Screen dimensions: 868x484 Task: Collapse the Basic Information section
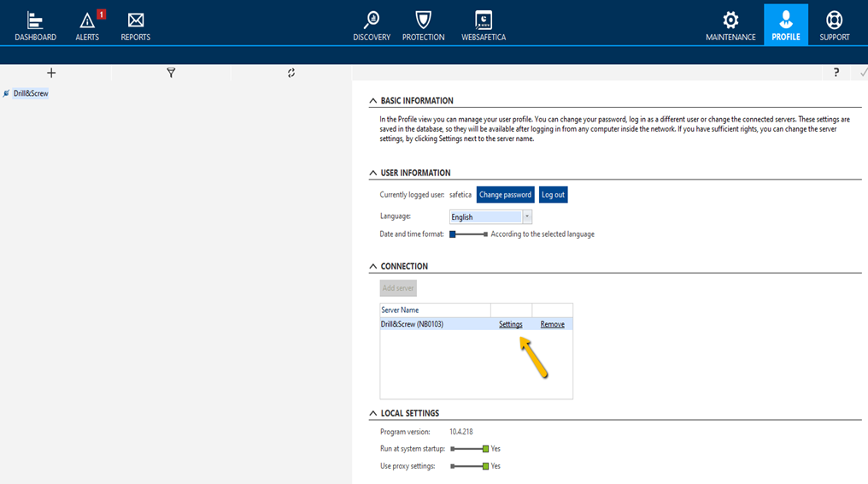(x=373, y=101)
